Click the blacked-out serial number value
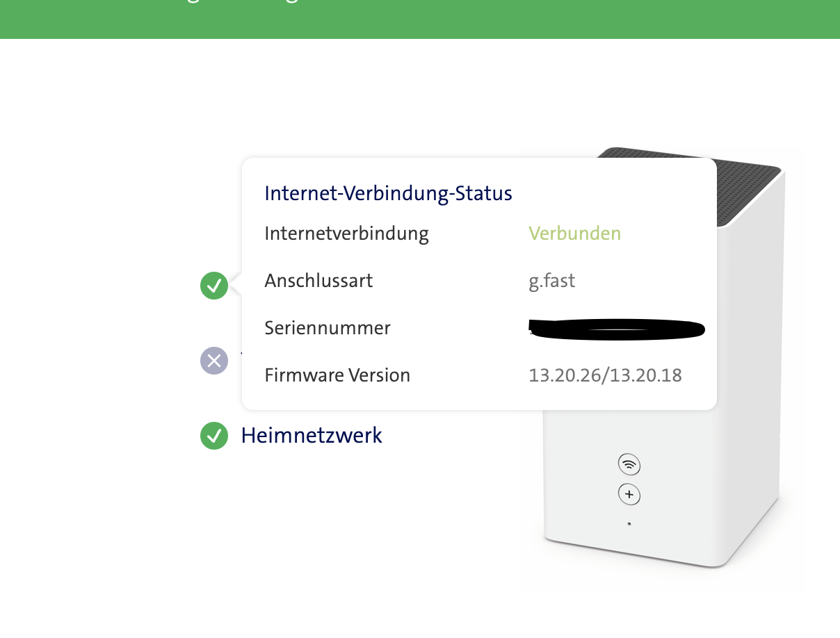Screen dimensions: 840x638 (x=617, y=329)
